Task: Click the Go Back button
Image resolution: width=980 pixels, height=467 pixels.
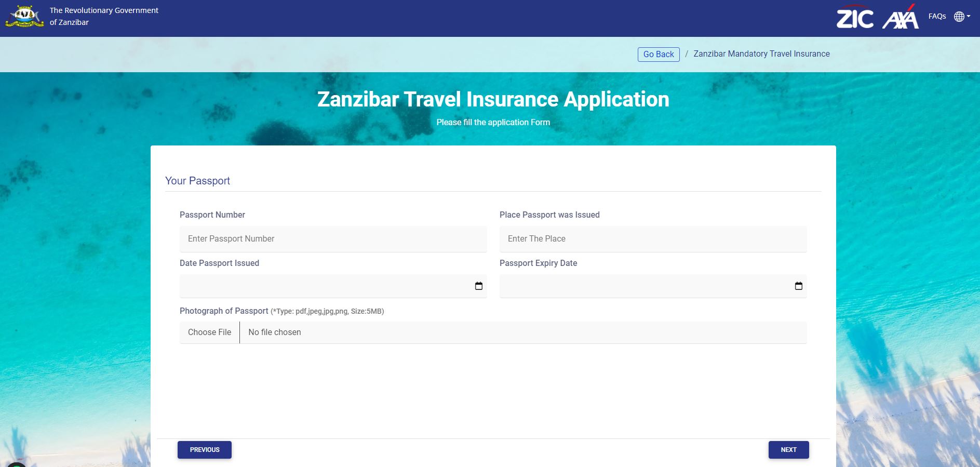Action: 659,54
